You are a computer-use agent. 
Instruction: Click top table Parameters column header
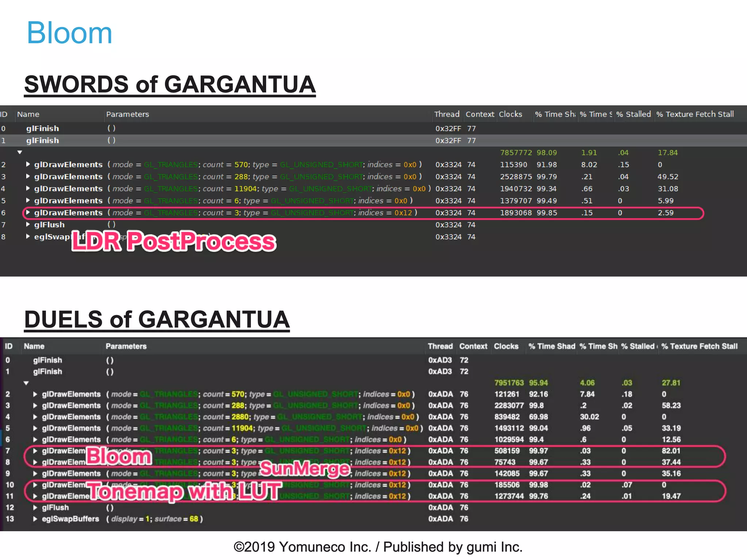point(127,114)
